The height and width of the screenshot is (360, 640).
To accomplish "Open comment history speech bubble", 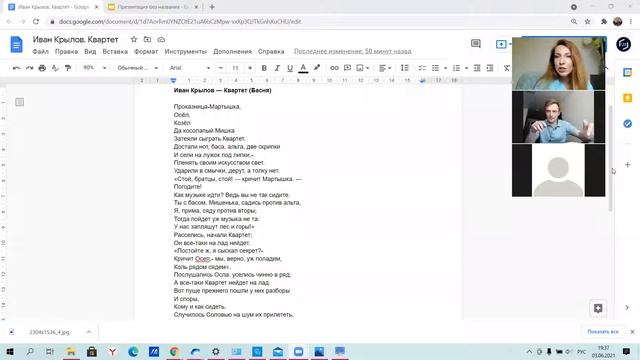I will (476, 44).
